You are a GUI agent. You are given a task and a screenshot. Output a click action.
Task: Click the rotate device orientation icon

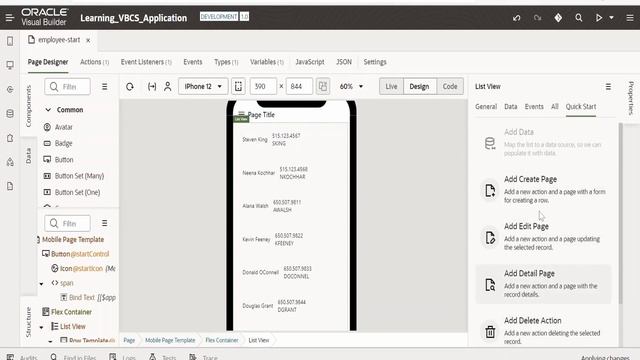322,87
